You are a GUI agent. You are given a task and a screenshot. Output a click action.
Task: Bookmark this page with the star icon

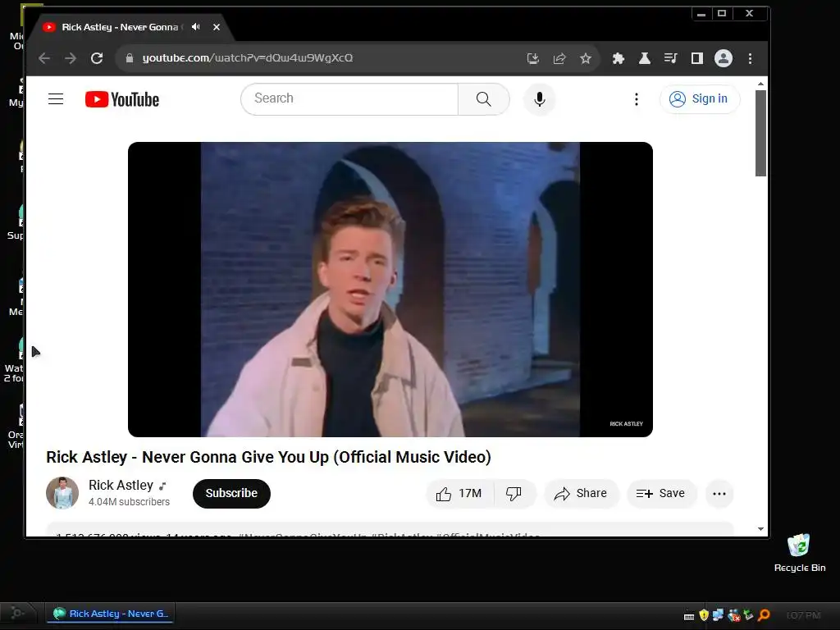[586, 58]
